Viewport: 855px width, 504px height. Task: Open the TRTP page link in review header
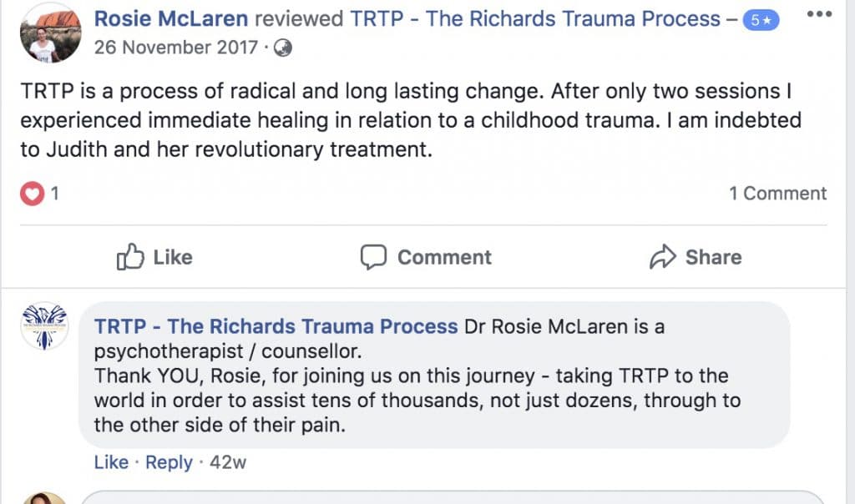[535, 19]
